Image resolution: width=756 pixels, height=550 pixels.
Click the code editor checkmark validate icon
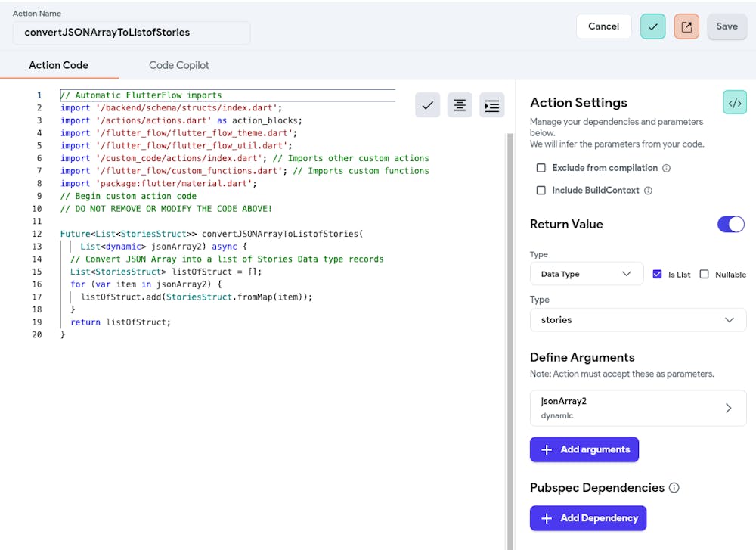coord(428,106)
